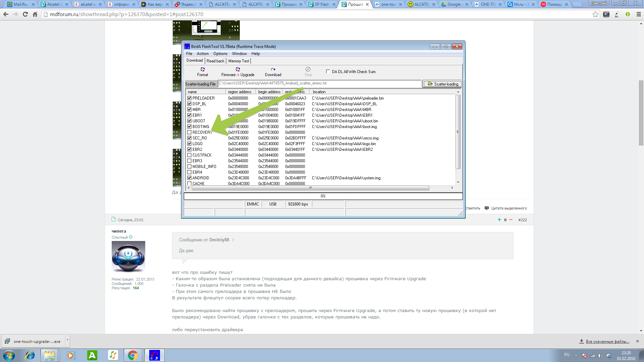Click chevron next to Dmitriy88 quote header
The width and height of the screenshot is (644, 362).
(x=233, y=240)
